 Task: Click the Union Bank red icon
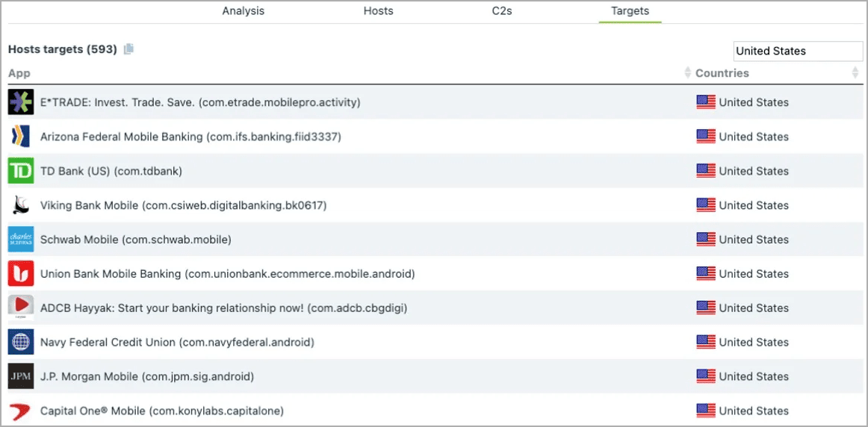[21, 274]
